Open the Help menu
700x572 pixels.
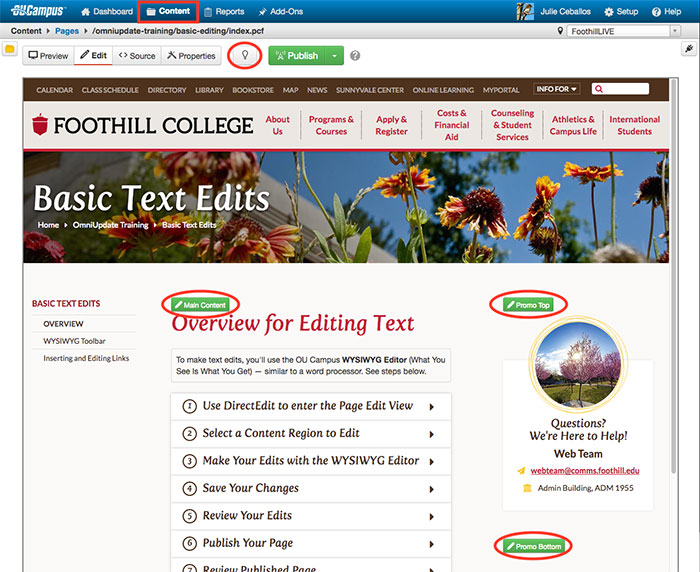667,12
